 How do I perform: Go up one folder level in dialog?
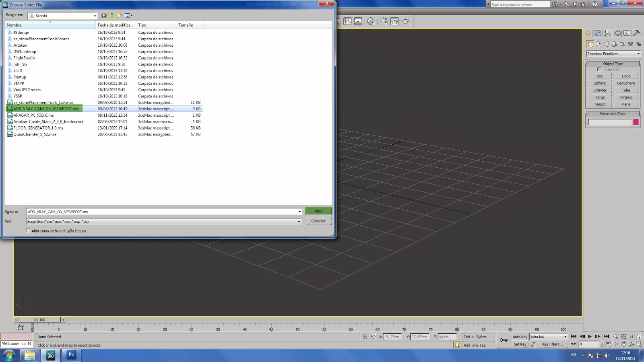click(111, 16)
